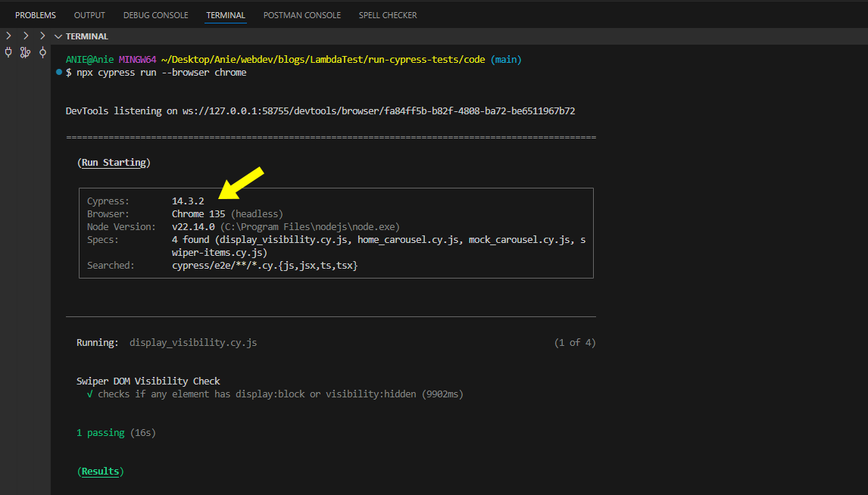Click the active TERMINAL tab label
Viewport: 868px width, 495px height.
click(x=225, y=14)
